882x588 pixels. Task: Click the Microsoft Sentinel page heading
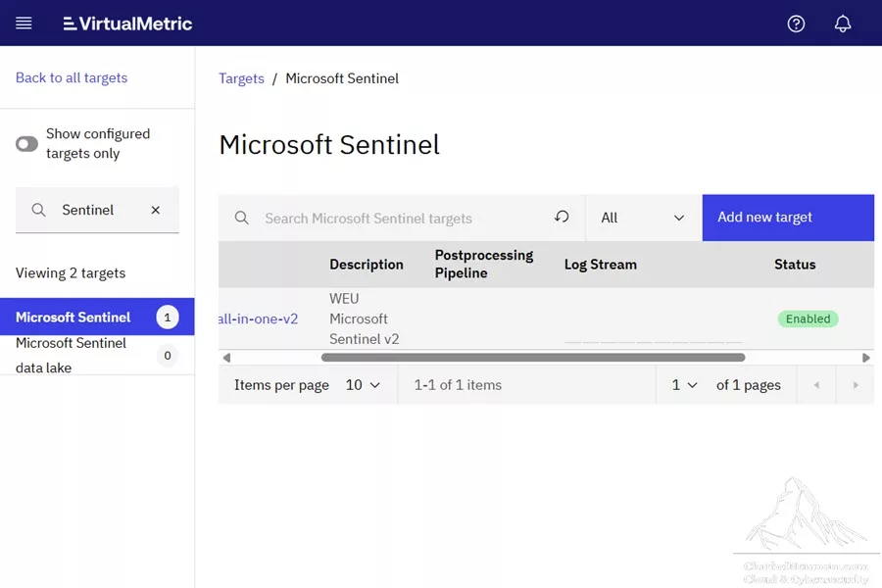point(329,145)
